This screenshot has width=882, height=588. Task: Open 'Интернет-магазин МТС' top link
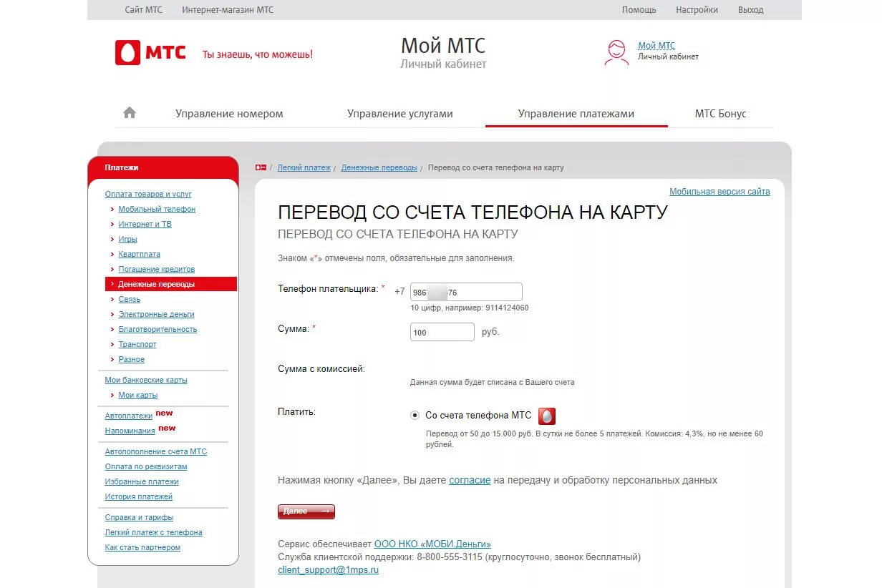click(228, 10)
